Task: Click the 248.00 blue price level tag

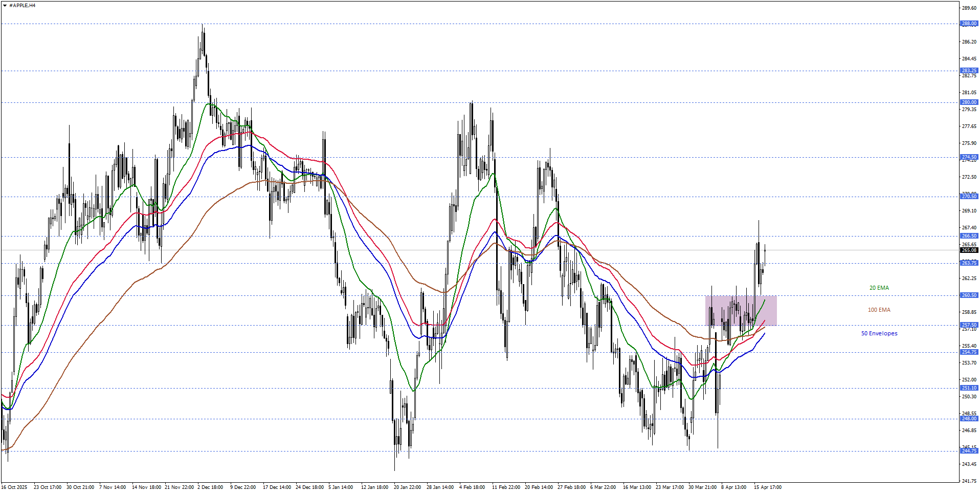Action: click(x=969, y=419)
